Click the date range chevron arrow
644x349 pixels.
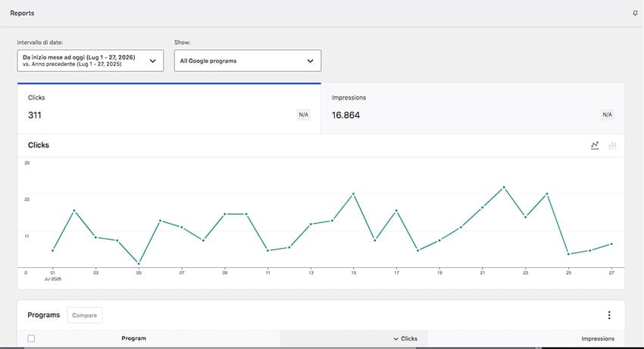[x=153, y=61]
